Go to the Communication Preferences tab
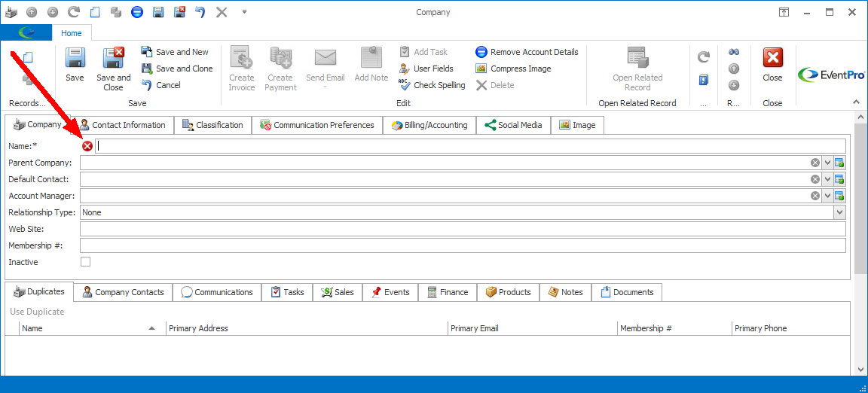 click(x=316, y=125)
